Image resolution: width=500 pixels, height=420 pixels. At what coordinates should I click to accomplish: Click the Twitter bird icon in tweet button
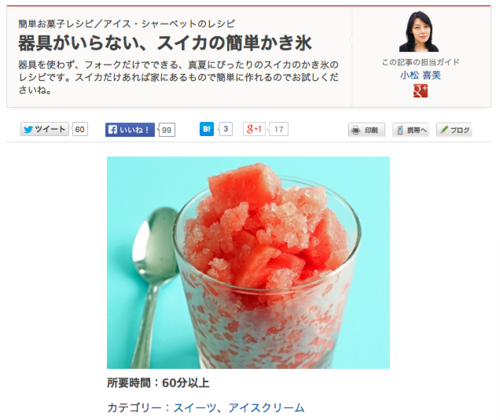[28, 129]
